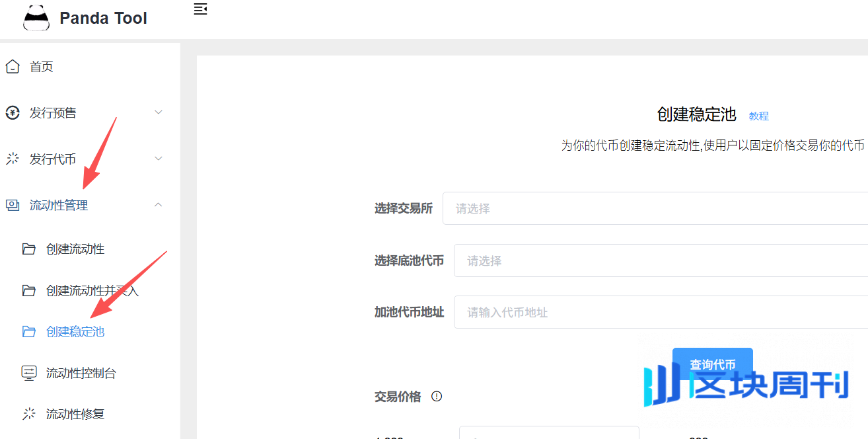868x439 pixels.
Task: Click the sidebar collapse icon at top
Action: 199,9
